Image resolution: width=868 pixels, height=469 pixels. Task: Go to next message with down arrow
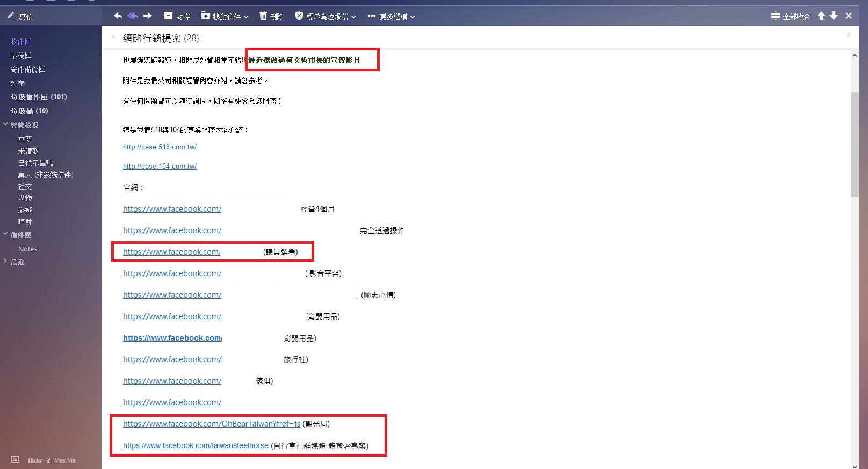[834, 16]
